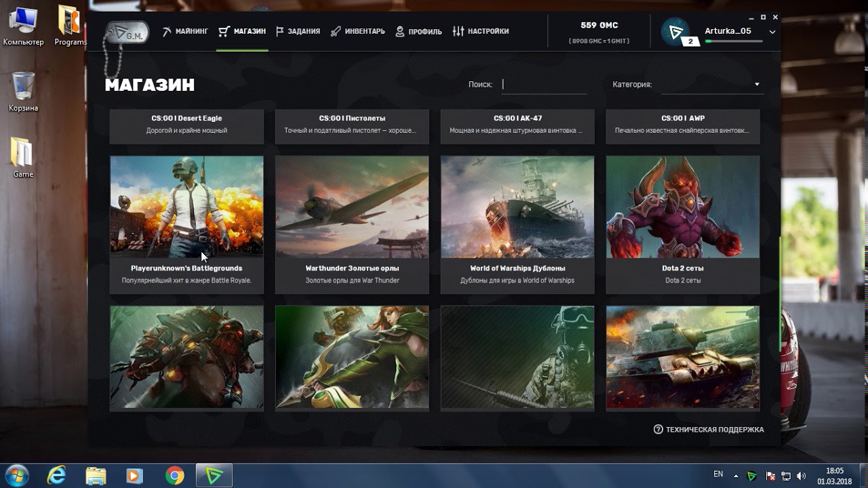The width and height of the screenshot is (868, 488).
Task: Click the Warthunder Золотые орлы title
Action: point(352,268)
